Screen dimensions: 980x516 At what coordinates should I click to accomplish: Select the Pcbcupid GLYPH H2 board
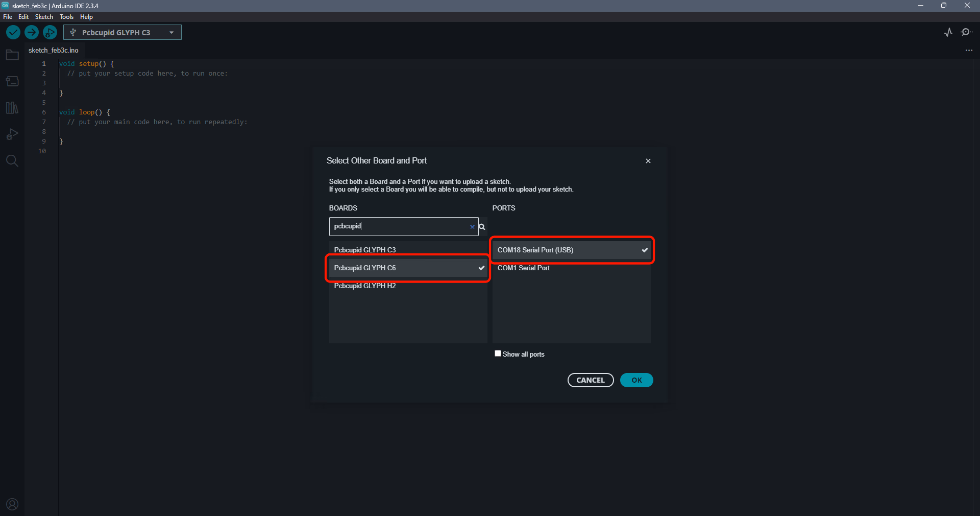(x=365, y=286)
